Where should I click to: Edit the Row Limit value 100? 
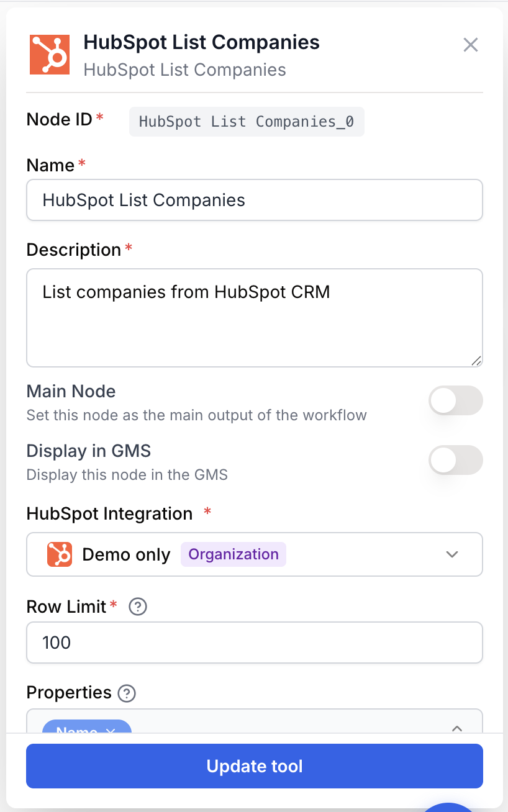pos(255,643)
